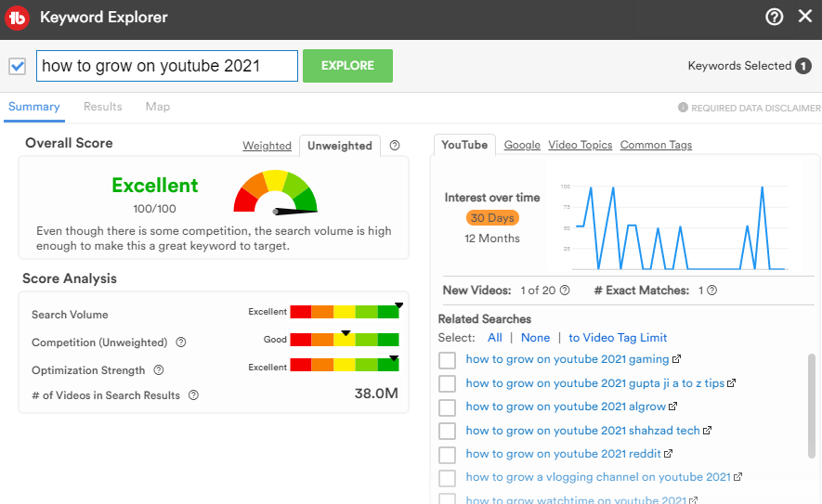
Task: Click the interest over time chart
Action: point(674,226)
